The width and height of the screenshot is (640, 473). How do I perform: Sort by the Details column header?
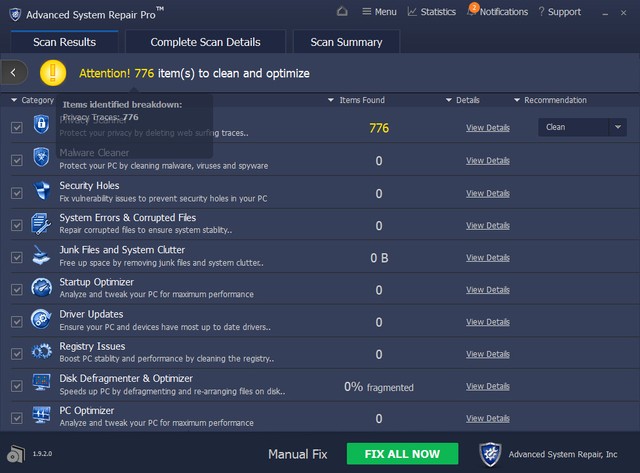[x=462, y=100]
